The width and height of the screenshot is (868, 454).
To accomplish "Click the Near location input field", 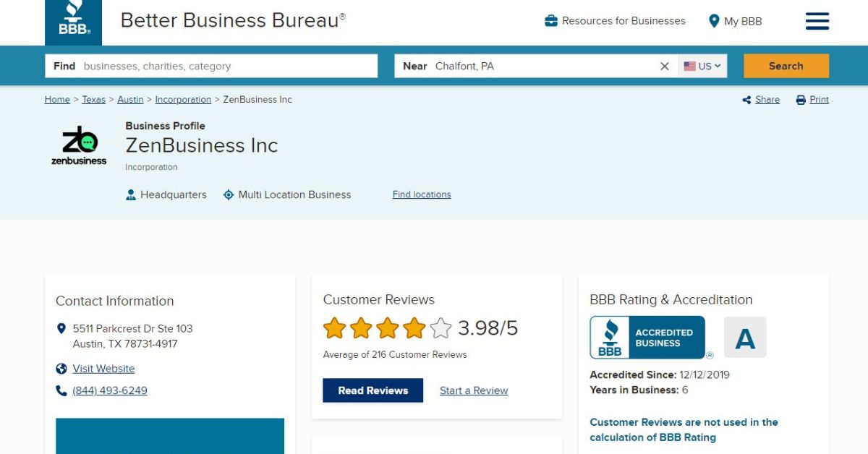I will click(542, 66).
